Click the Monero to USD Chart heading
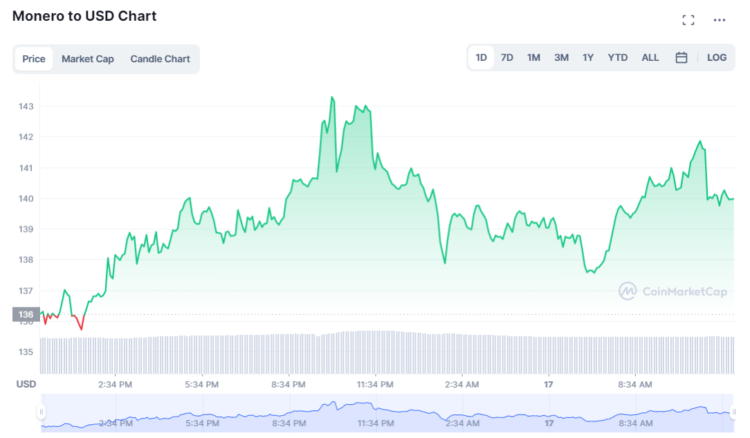750x438 pixels. [84, 16]
